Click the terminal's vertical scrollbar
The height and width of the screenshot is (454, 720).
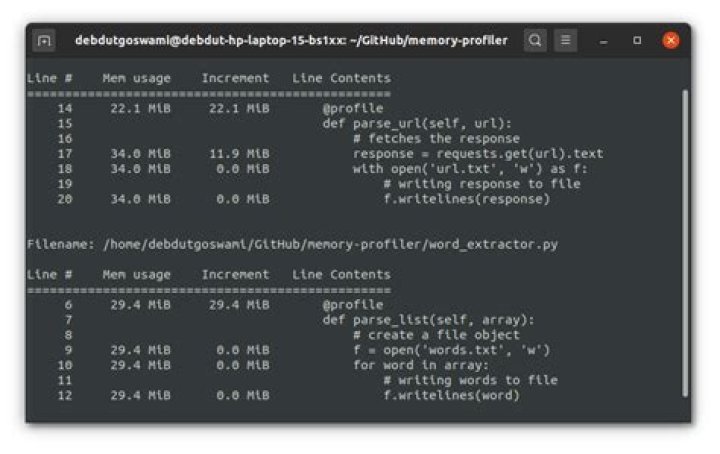pos(685,240)
